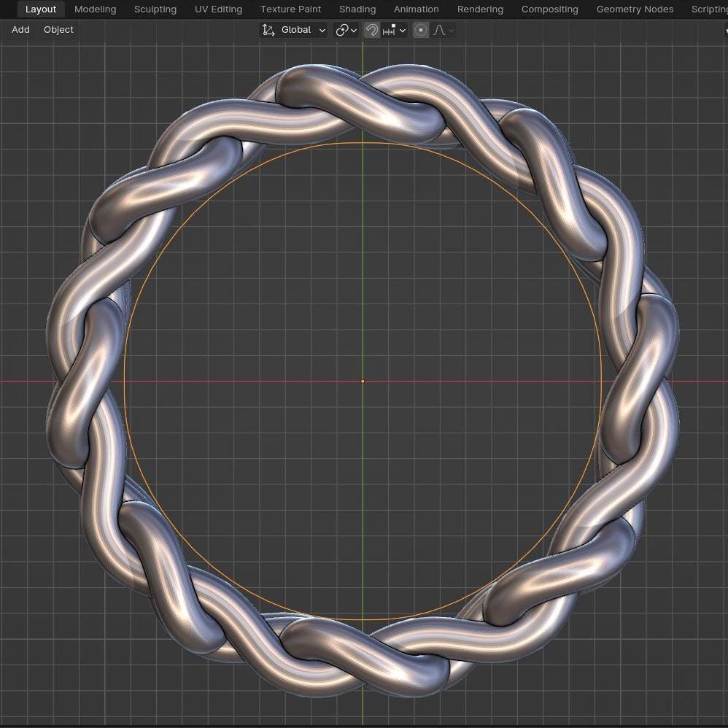Expand the snapping options arrow
Viewport: 728px width, 728px height.
click(403, 30)
